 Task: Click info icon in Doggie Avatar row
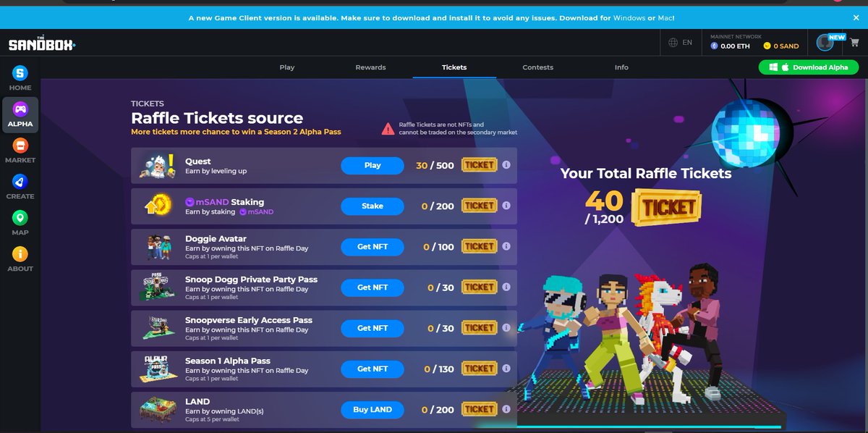coord(506,246)
